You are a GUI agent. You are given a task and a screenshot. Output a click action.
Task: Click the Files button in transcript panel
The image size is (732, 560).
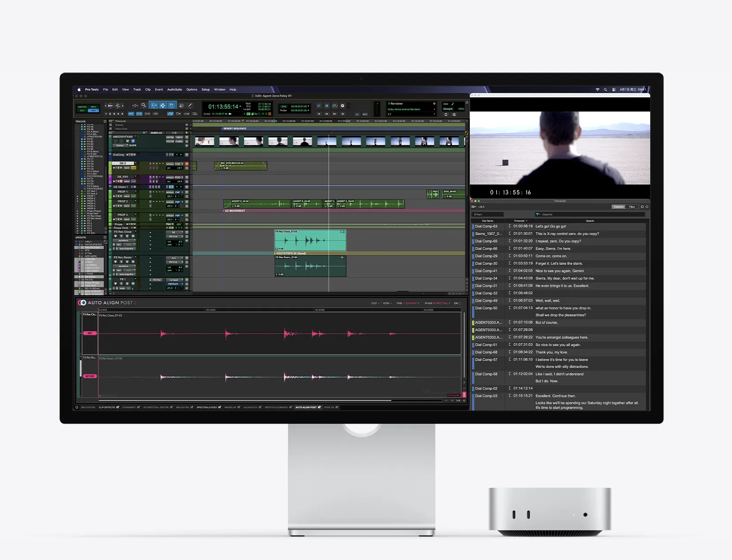tap(632, 207)
